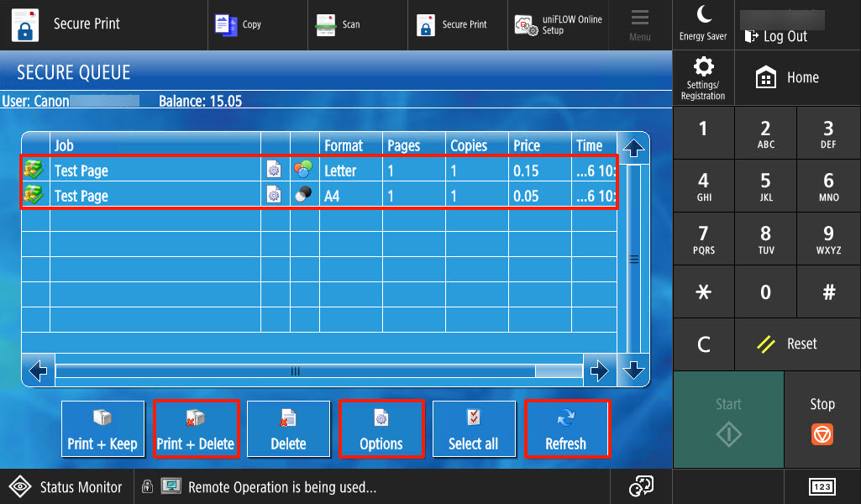The width and height of the screenshot is (861, 504).
Task: Click the Job column header
Action: 155,145
